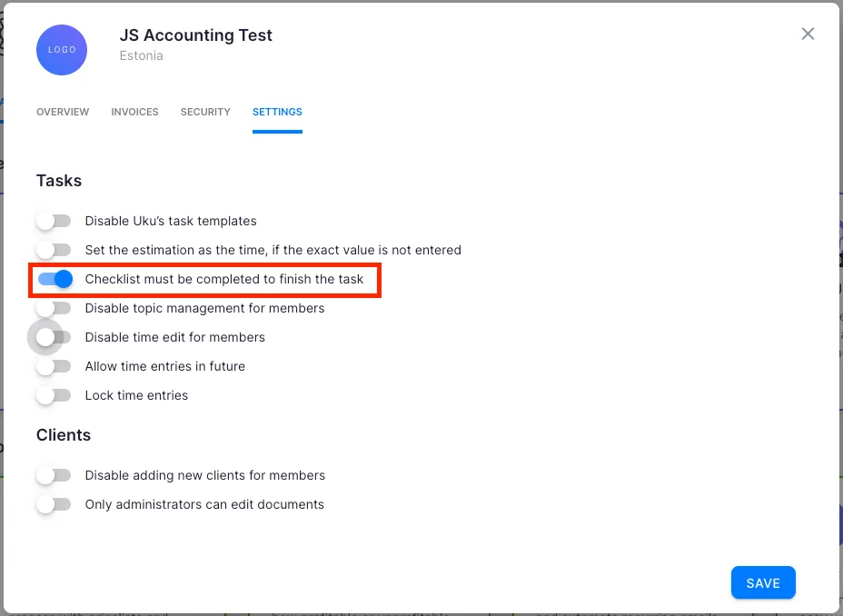843x616 pixels.
Task: Toggle Only administrators can edit documents
Action: pos(55,504)
